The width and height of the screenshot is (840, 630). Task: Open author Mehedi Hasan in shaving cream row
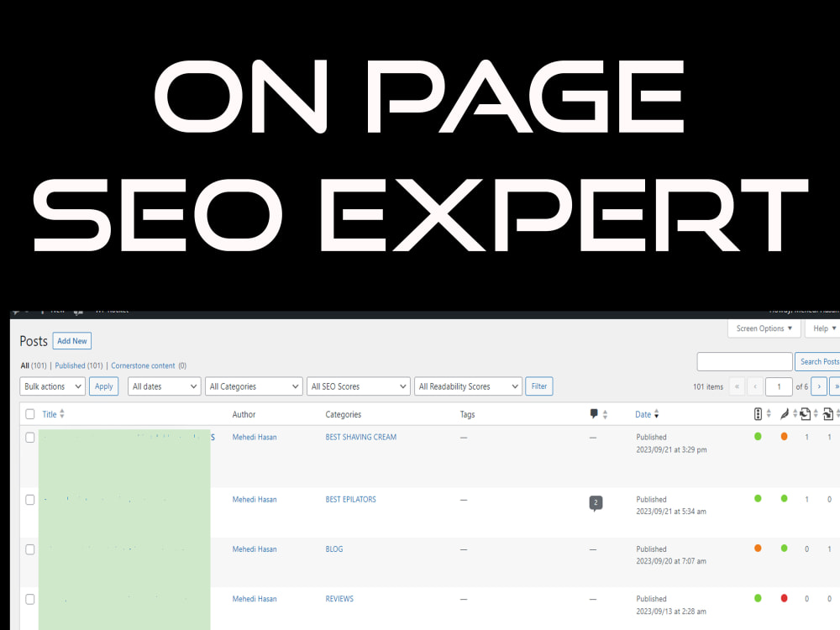tap(255, 437)
